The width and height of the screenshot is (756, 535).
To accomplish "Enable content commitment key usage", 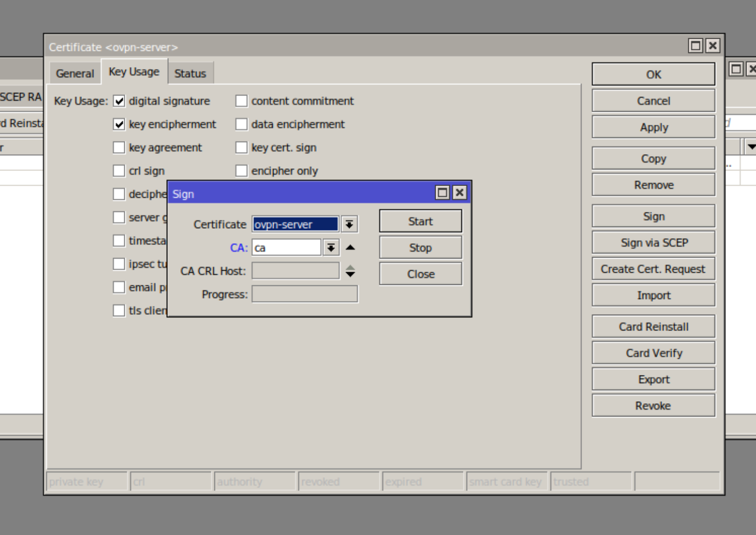I will [241, 101].
